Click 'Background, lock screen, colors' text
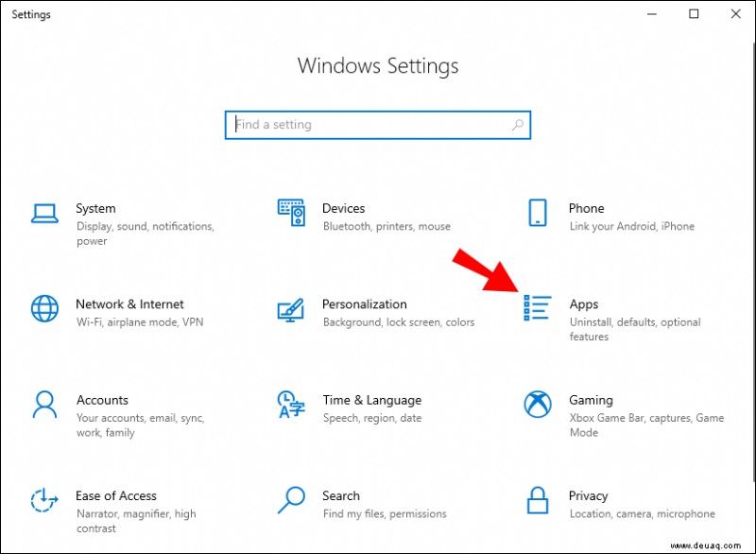The image size is (756, 554). pyautogui.click(x=399, y=322)
